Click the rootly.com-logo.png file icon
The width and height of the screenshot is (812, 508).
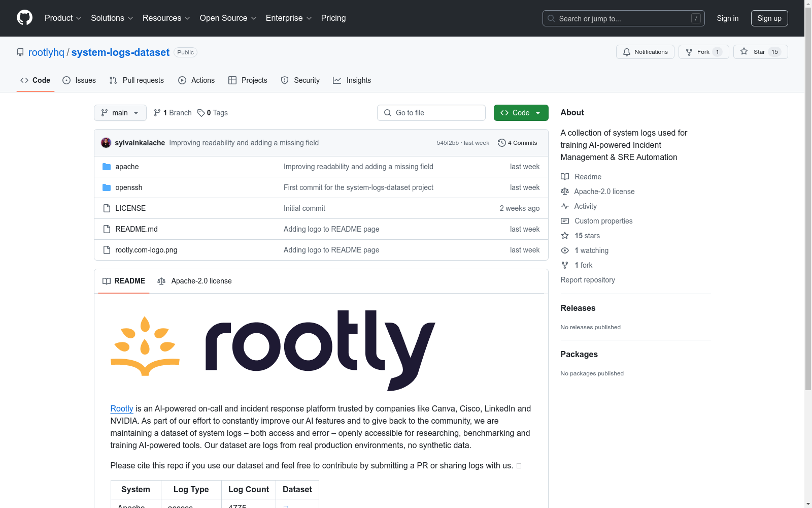107,250
